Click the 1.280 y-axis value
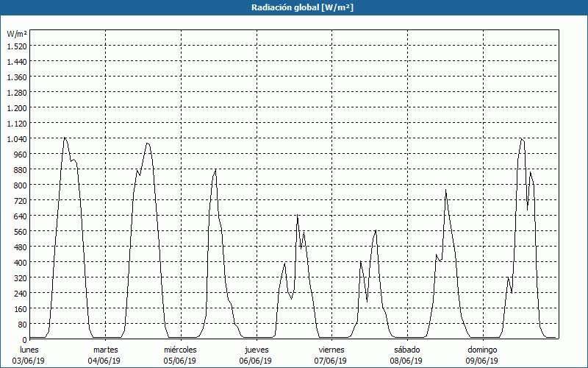The width and height of the screenshot is (588, 368). (x=17, y=93)
